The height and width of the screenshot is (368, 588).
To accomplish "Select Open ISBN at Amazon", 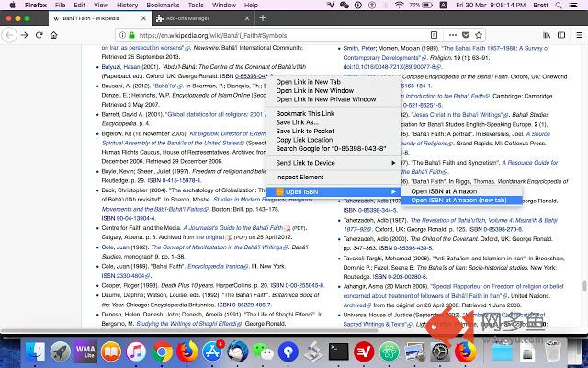I will [461, 191].
